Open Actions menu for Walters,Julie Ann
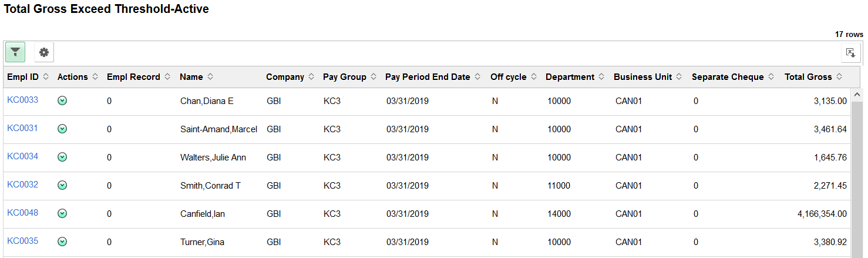The image size is (868, 258). click(x=62, y=157)
